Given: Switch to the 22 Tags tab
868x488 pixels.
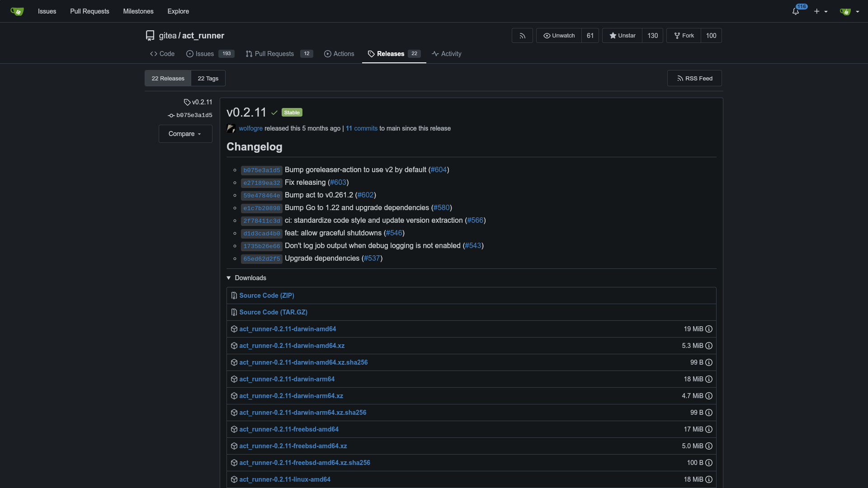Looking at the screenshot, I should click(x=208, y=78).
